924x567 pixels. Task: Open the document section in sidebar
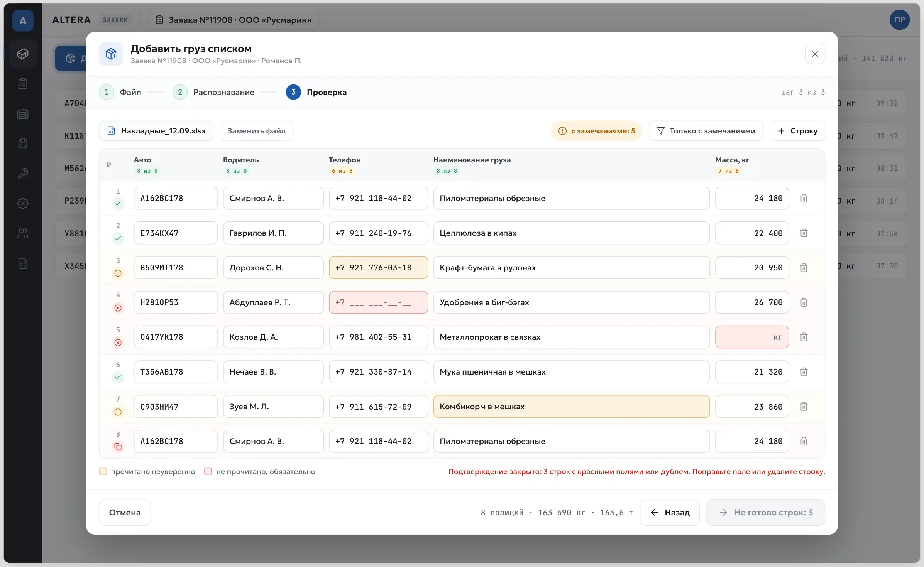[23, 263]
